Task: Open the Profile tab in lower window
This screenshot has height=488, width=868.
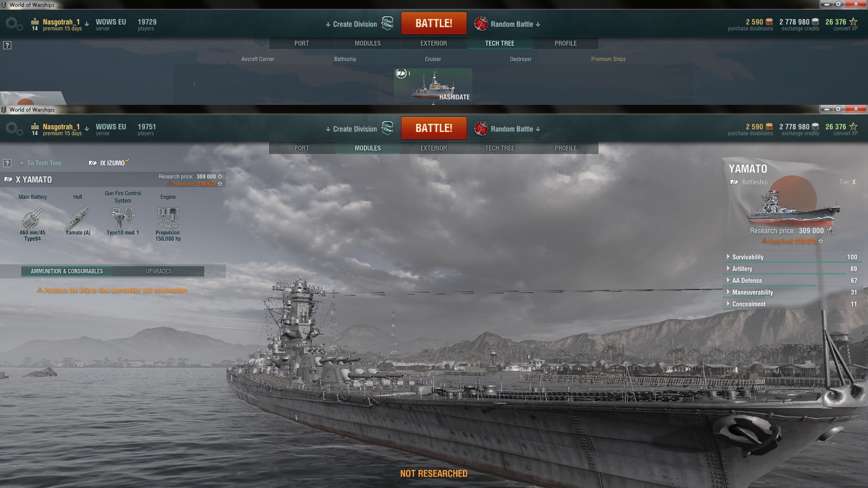Action: pos(566,148)
